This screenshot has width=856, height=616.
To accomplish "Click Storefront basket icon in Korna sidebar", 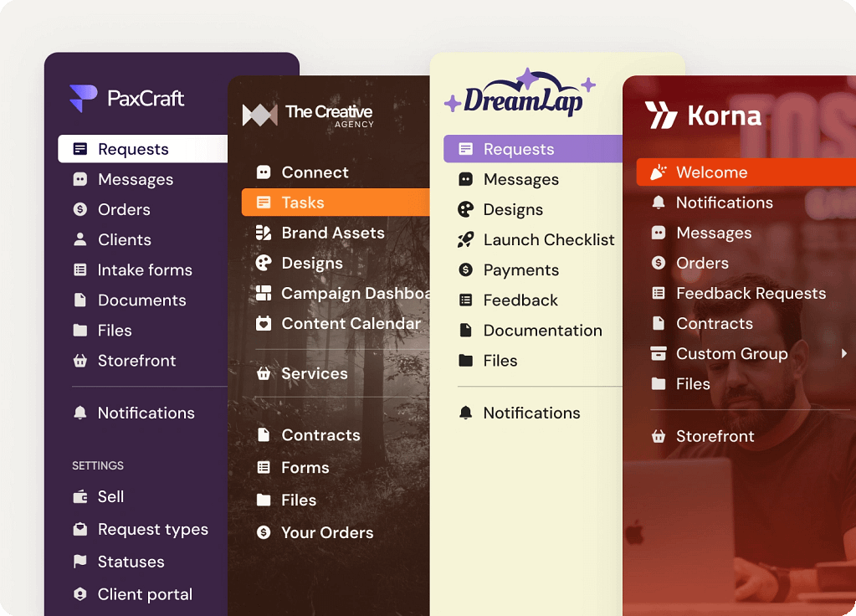I will 659,436.
